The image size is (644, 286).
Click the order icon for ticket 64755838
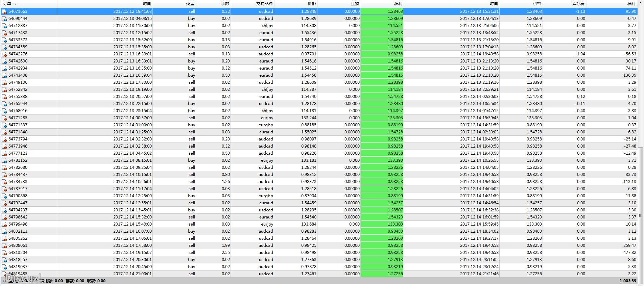pyautogui.click(x=4, y=97)
